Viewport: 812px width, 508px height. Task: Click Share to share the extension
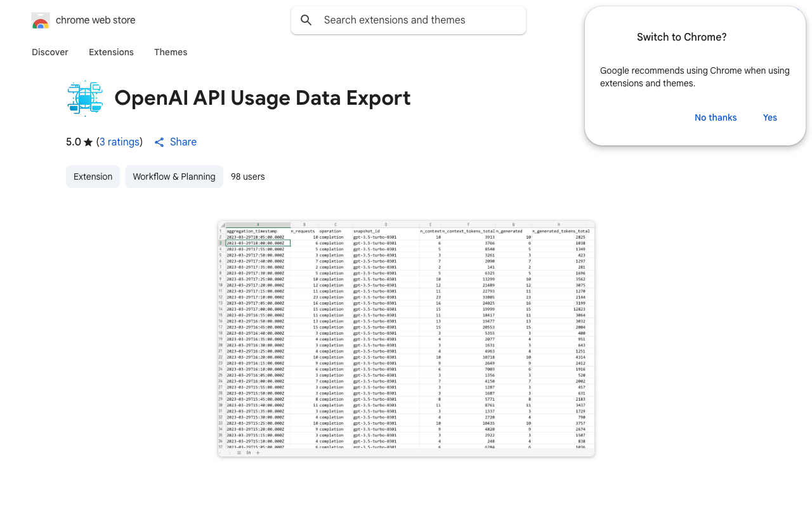click(183, 142)
